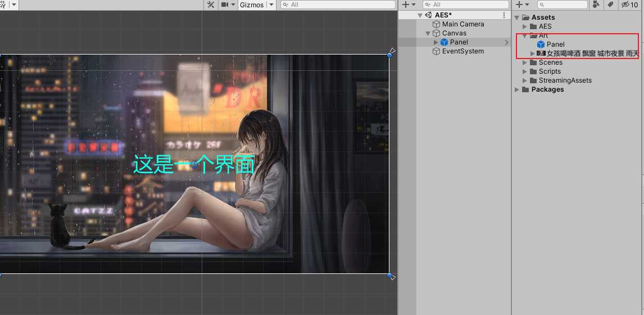Viewport: 644px width, 315px height.
Task: Select the Scripts folder label
Action: coord(550,71)
